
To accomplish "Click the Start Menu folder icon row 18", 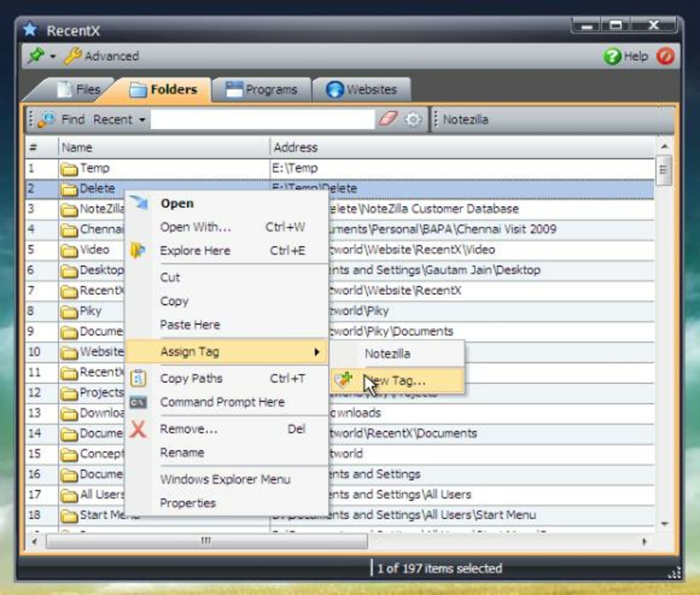I will pos(69,515).
